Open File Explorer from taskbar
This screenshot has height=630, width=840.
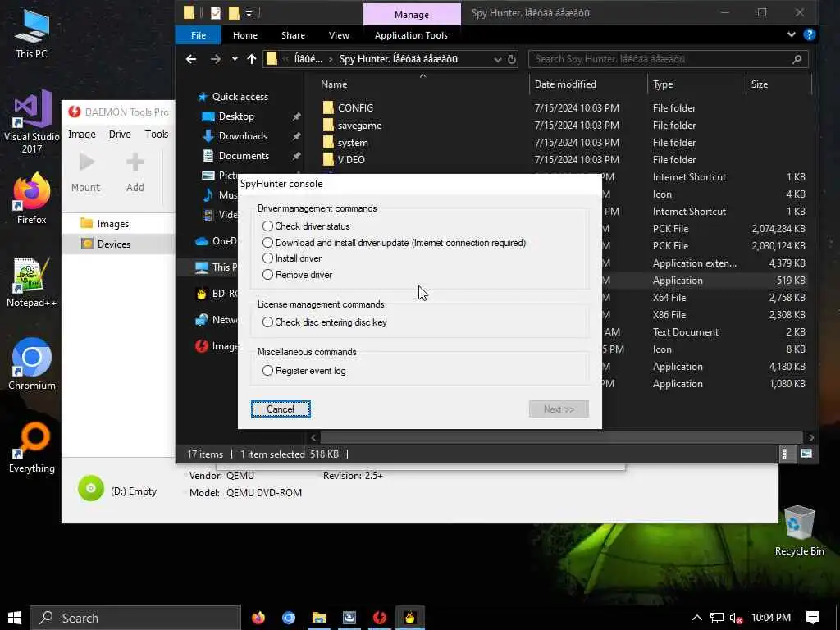(319, 618)
